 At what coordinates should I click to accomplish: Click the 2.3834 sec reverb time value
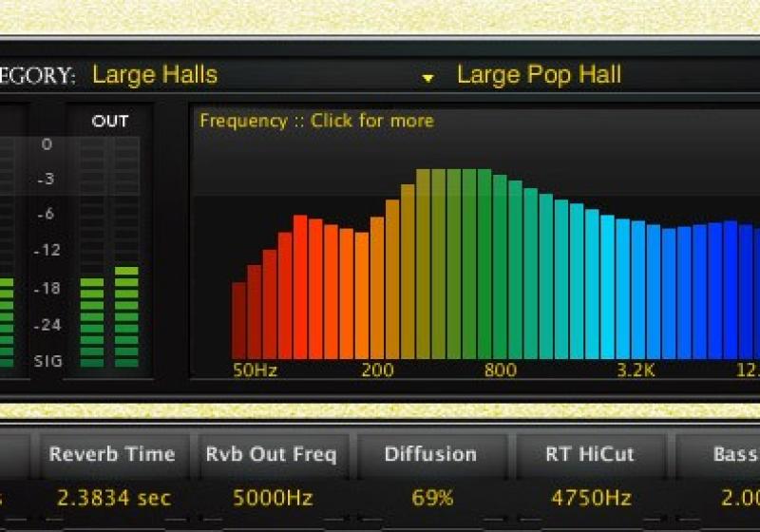[113, 498]
